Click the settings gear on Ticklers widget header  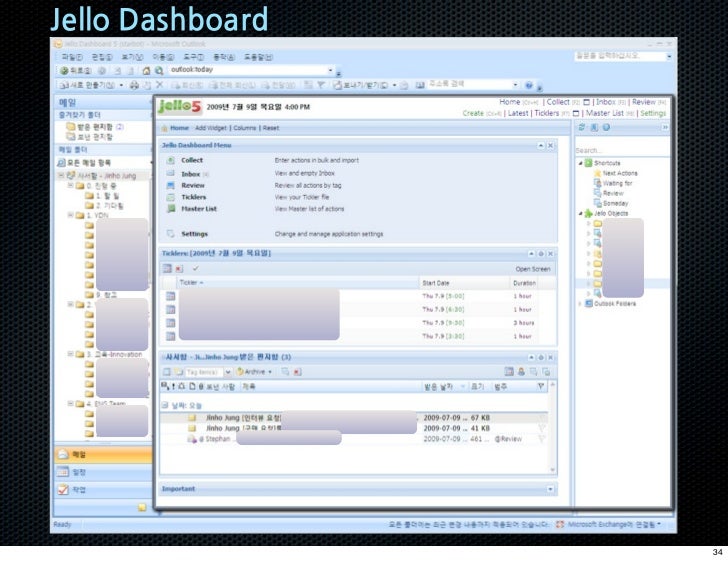(541, 254)
